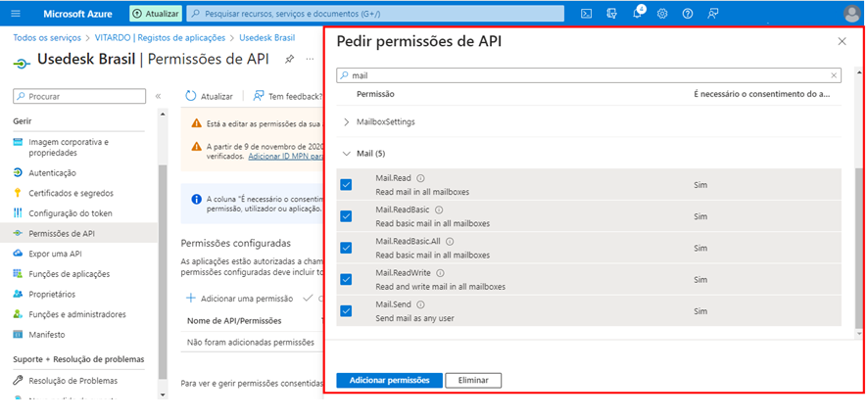This screenshot has height=419, width=868.
Task: Clear the mail search box text
Action: (834, 75)
